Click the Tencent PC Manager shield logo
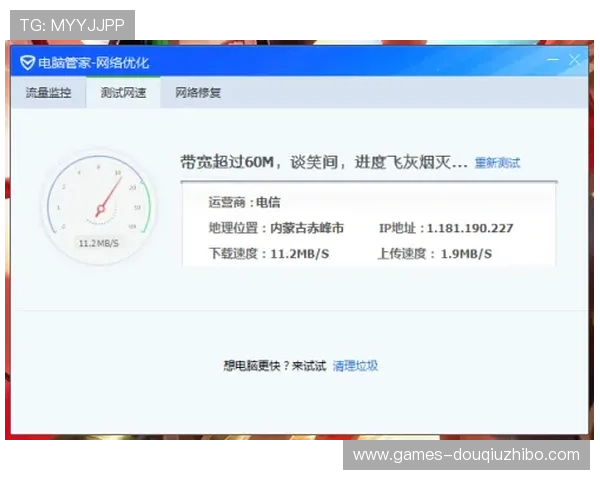 (x=27, y=63)
